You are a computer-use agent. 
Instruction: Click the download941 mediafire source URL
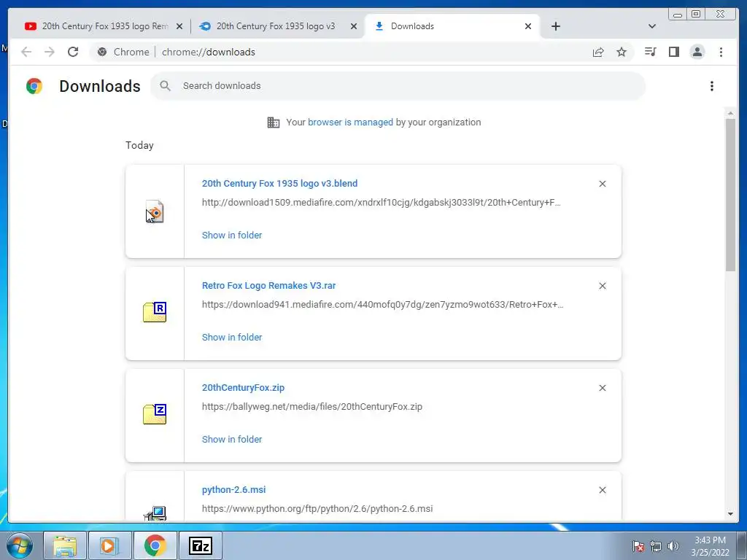pyautogui.click(x=382, y=304)
